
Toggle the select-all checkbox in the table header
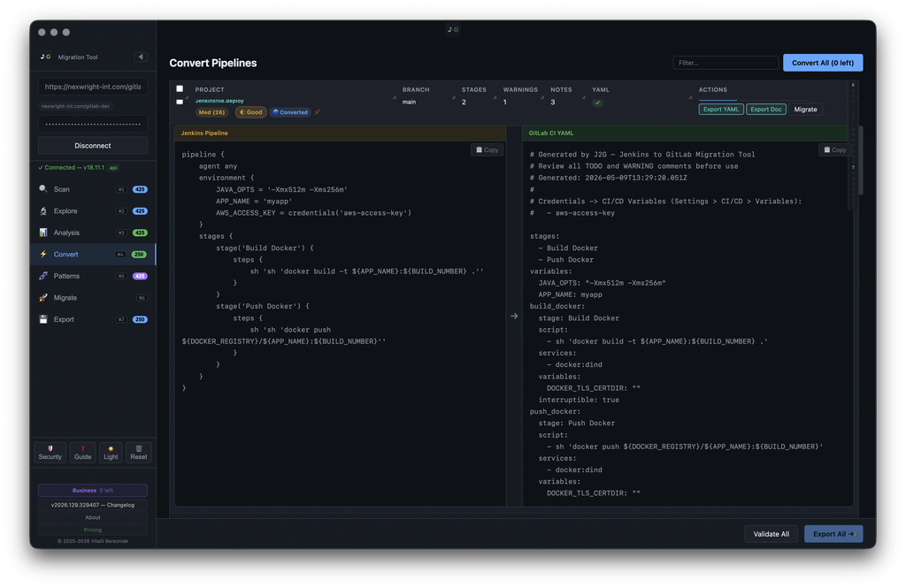[x=180, y=89]
